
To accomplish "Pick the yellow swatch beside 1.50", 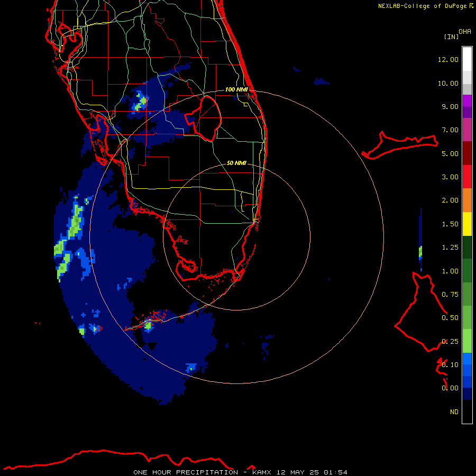I will tap(467, 224).
